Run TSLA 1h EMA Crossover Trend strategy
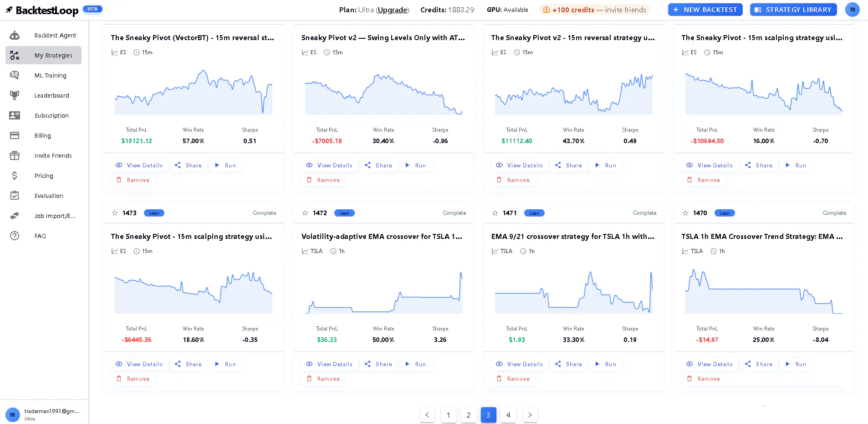This screenshot has height=424, width=868. [796, 364]
